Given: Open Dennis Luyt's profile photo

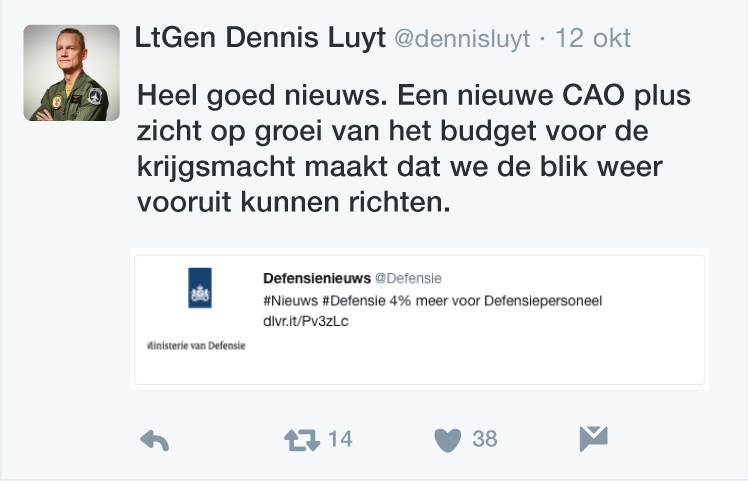Looking at the screenshot, I should tap(66, 72).
